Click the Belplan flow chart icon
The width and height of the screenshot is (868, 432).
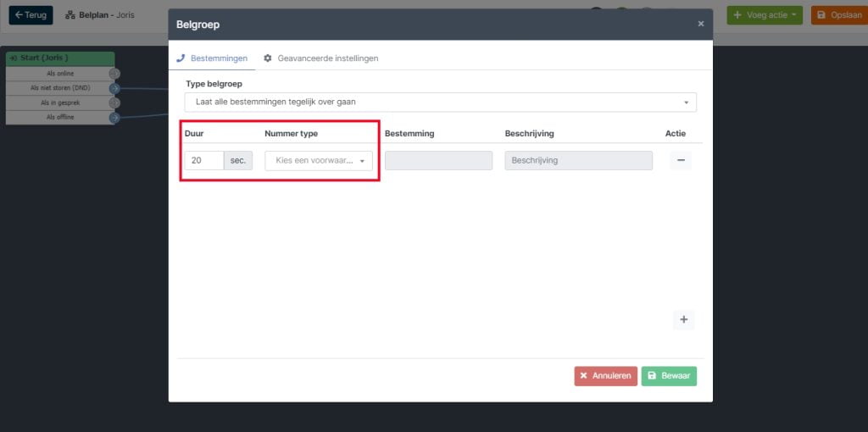70,15
